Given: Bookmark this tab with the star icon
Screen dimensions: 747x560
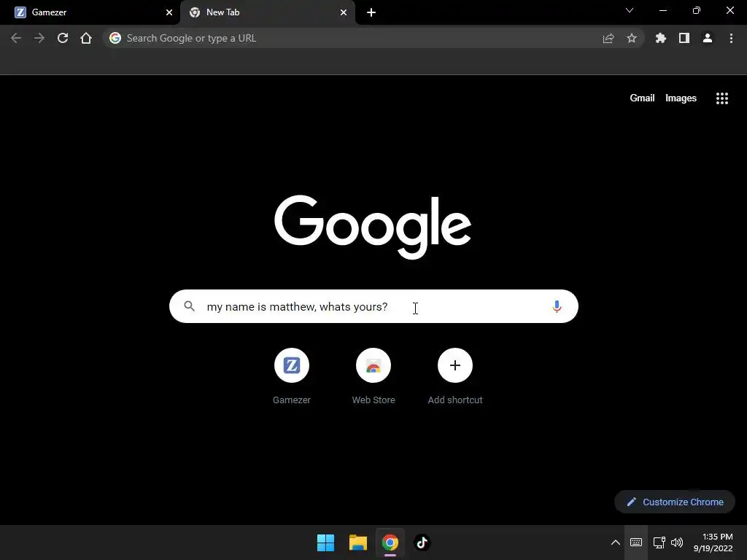Looking at the screenshot, I should point(632,38).
